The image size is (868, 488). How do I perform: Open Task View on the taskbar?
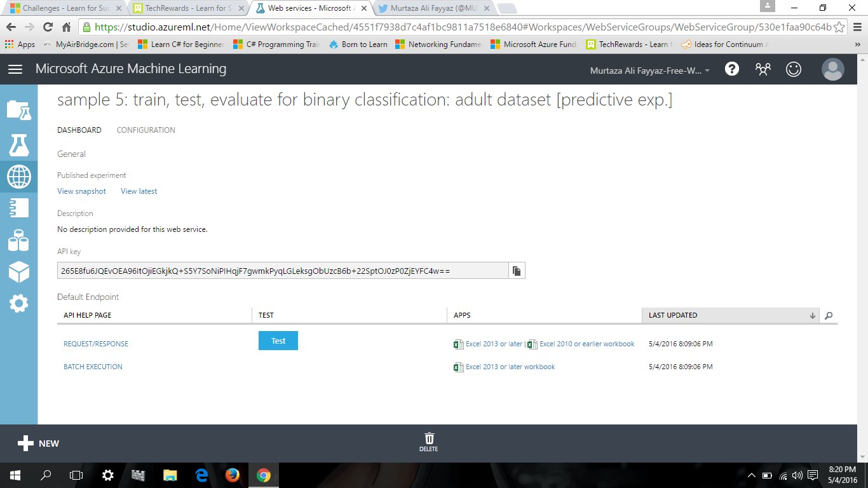tap(76, 475)
